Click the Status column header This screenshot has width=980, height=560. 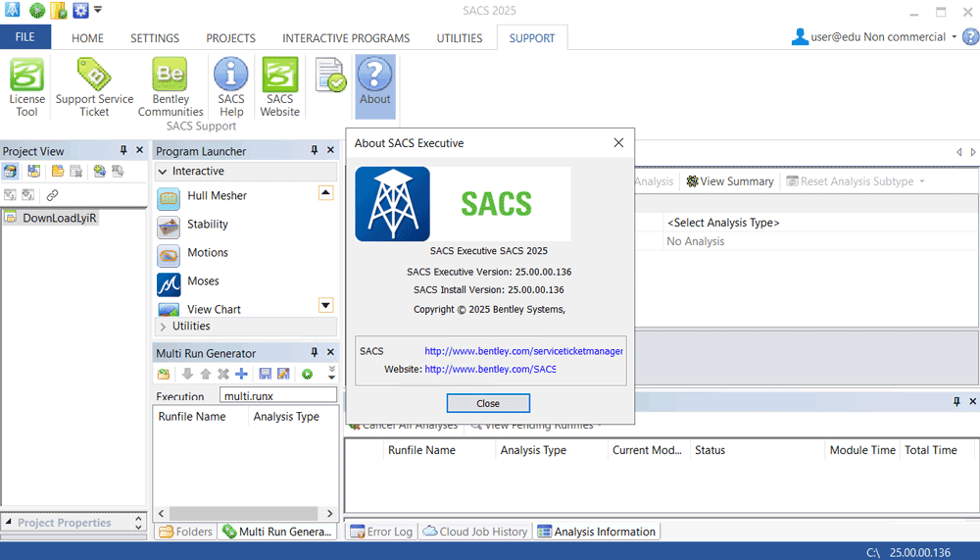coord(710,450)
